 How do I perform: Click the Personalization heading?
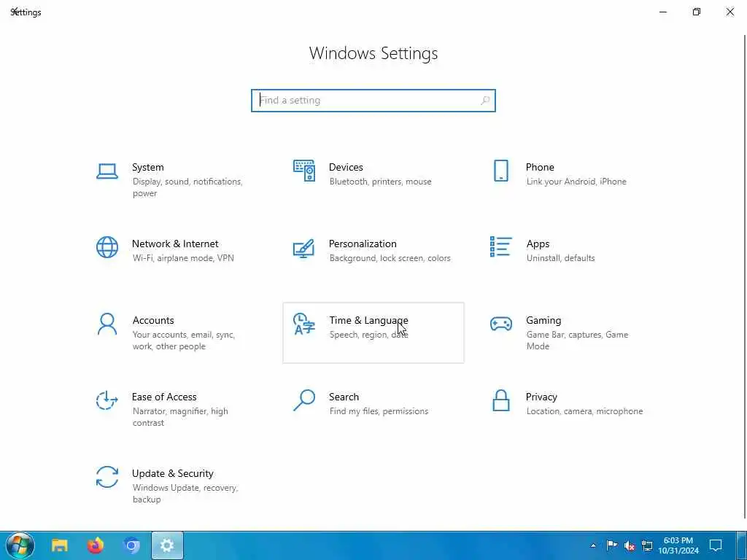(x=363, y=244)
